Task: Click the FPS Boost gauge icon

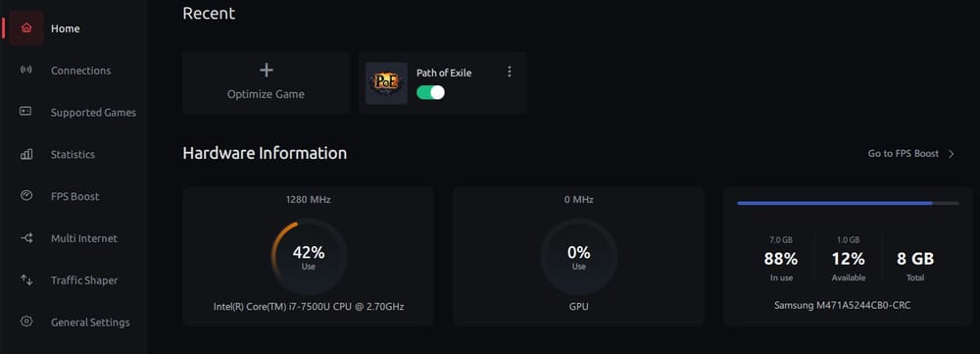Action: tap(26, 196)
